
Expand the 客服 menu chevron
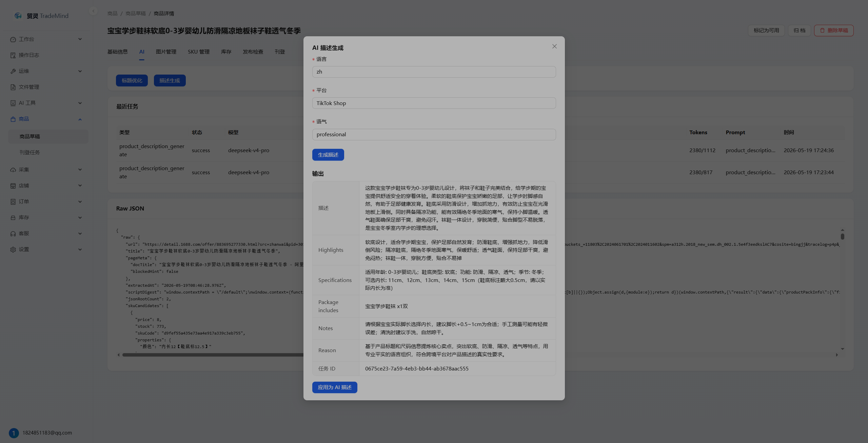[80, 234]
